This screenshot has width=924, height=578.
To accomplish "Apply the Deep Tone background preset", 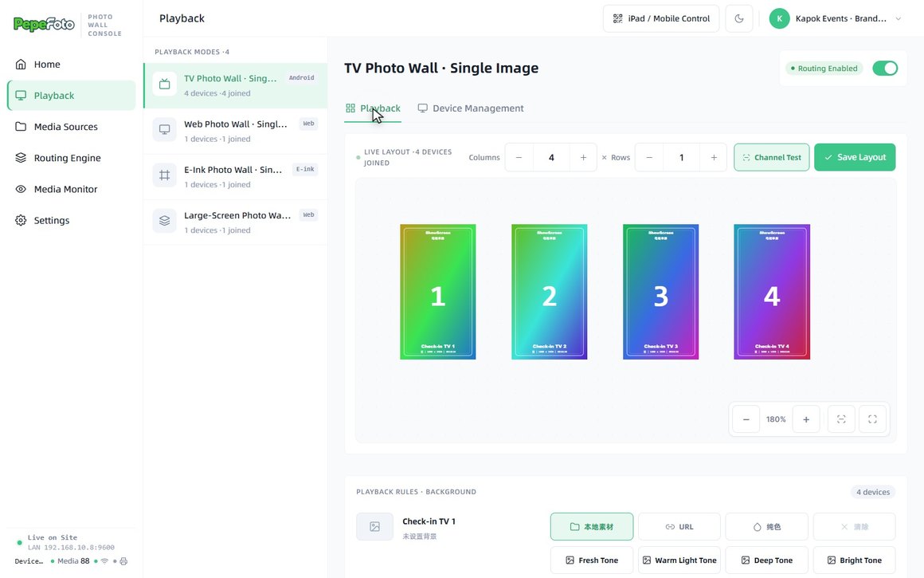I will click(x=766, y=560).
